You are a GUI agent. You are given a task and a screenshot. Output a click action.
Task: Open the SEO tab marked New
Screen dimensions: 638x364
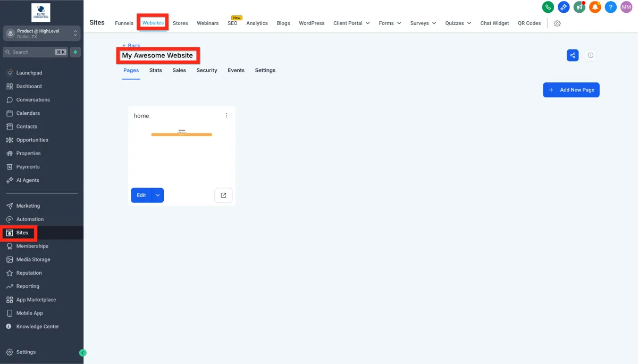(232, 23)
